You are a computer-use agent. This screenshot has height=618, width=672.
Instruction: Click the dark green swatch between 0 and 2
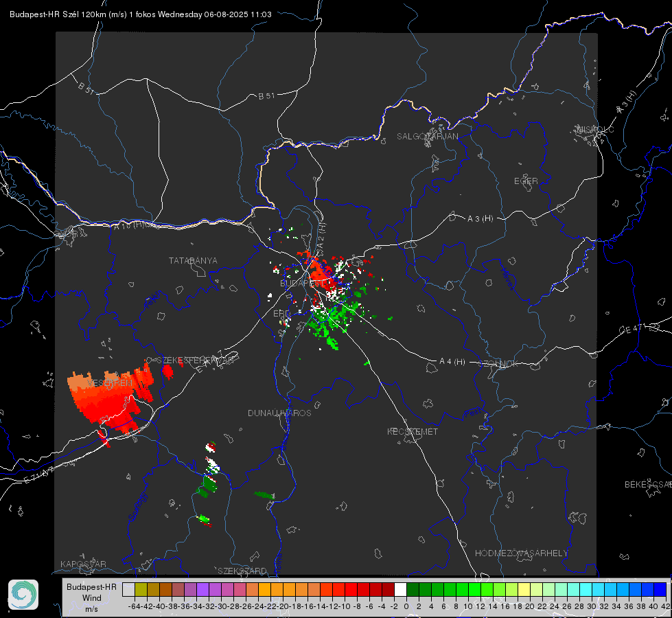413,589
